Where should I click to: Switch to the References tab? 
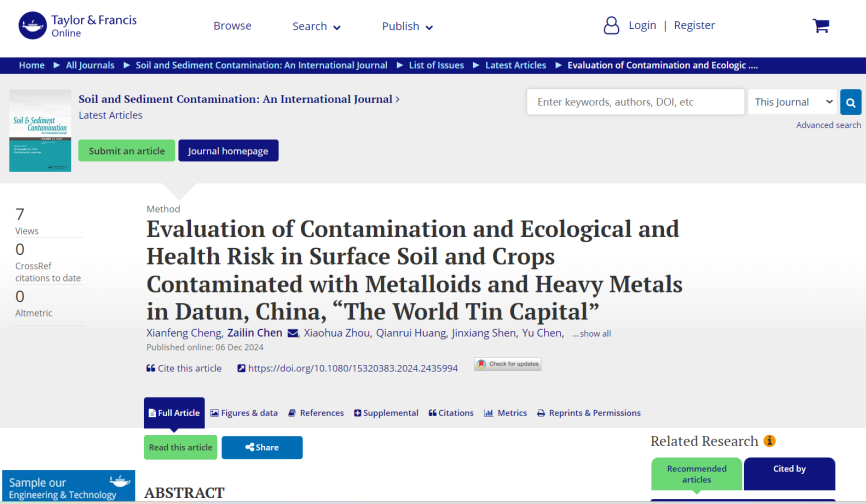[x=316, y=413]
